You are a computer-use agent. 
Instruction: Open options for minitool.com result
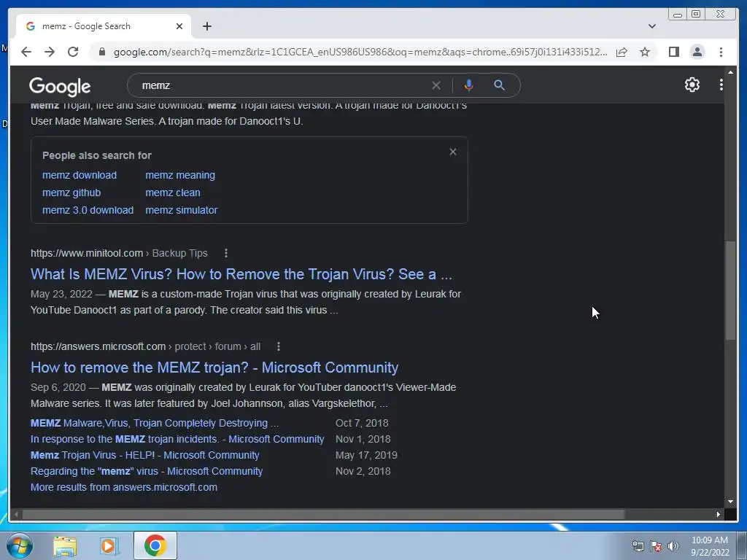tap(226, 253)
